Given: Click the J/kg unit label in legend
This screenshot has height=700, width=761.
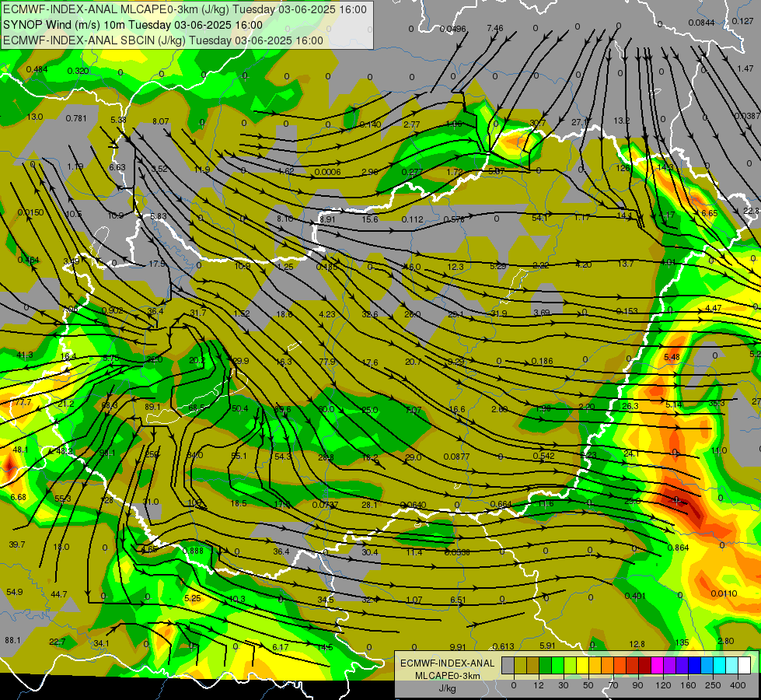Looking at the screenshot, I should click(x=447, y=688).
